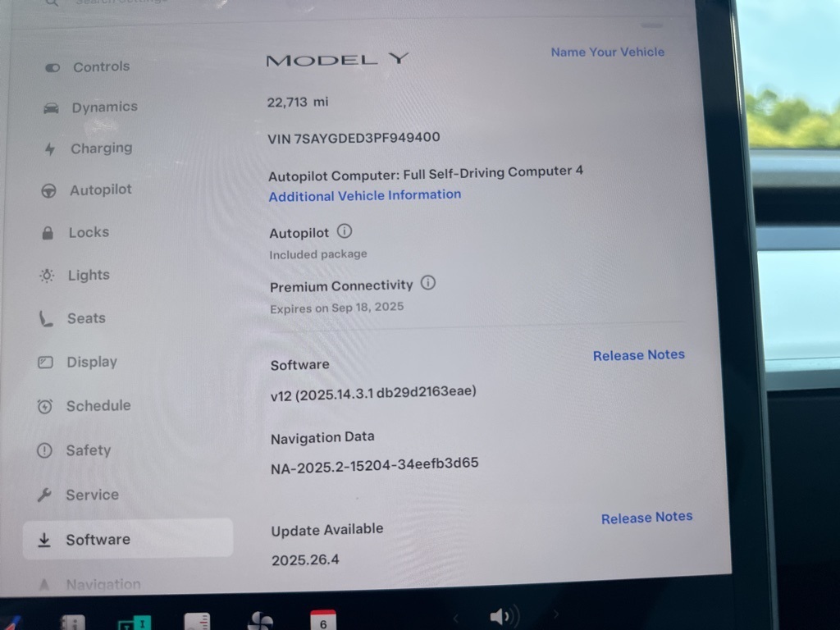Open the Controls settings section
The image size is (840, 630).
pos(100,67)
